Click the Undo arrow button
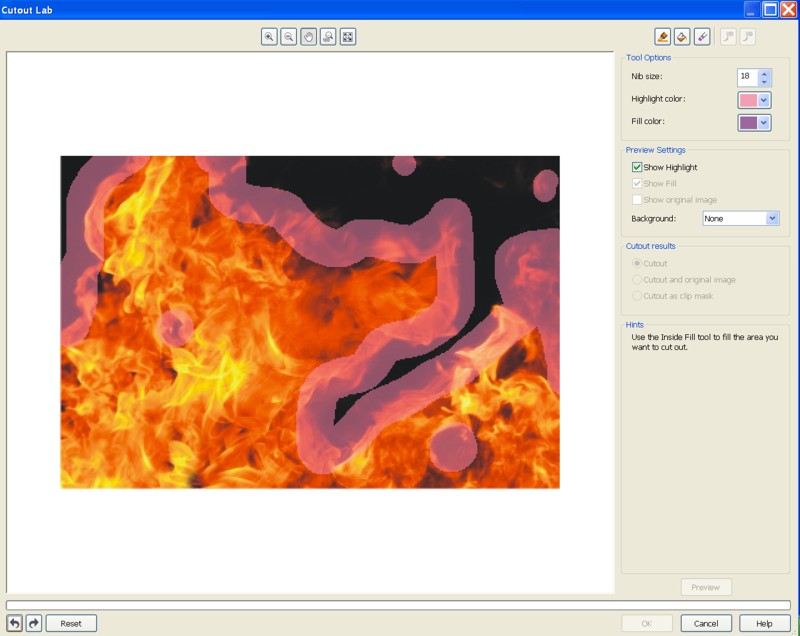The height and width of the screenshot is (636, 800). point(14,623)
